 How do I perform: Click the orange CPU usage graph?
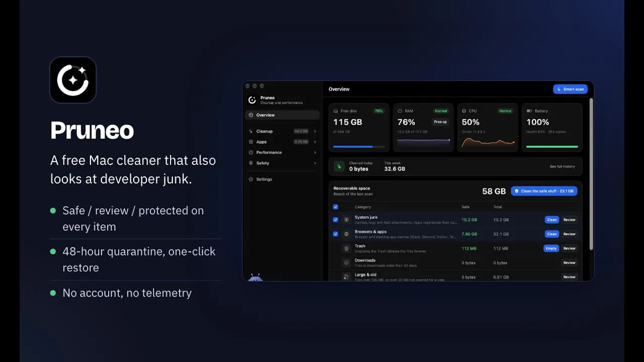[x=488, y=143]
